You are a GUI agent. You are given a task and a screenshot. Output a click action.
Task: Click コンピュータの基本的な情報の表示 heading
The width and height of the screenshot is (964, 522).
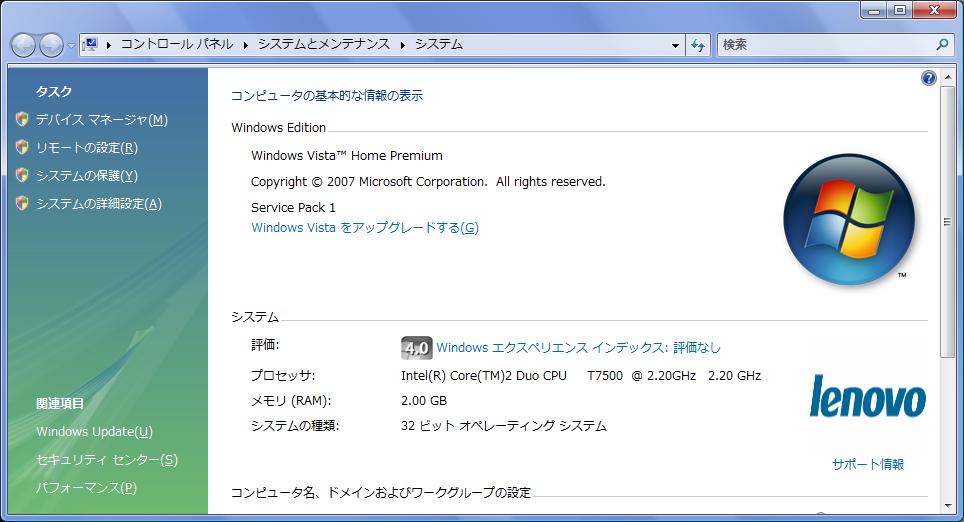(x=326, y=95)
